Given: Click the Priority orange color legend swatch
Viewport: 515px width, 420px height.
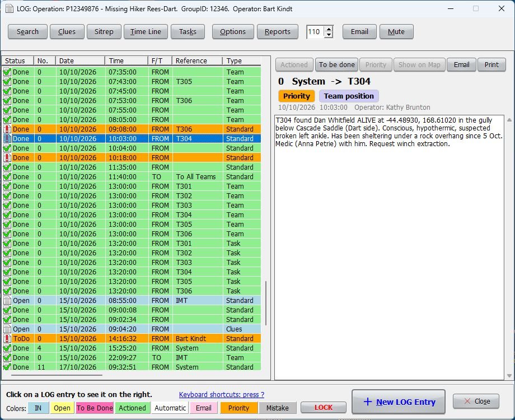Looking at the screenshot, I should (x=238, y=408).
